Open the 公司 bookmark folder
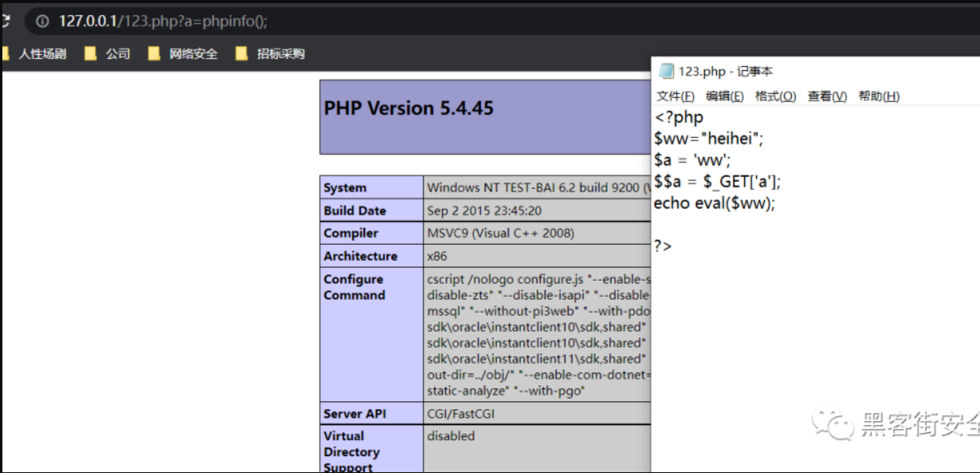This screenshot has height=473, width=980. 107,54
